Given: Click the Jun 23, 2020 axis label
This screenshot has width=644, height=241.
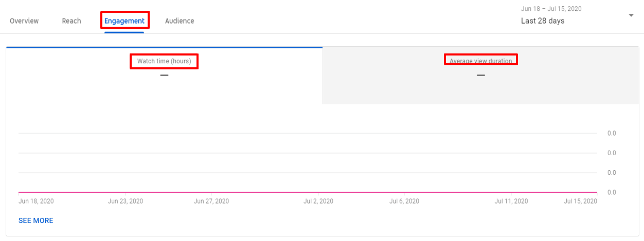Looking at the screenshot, I should (126, 201).
